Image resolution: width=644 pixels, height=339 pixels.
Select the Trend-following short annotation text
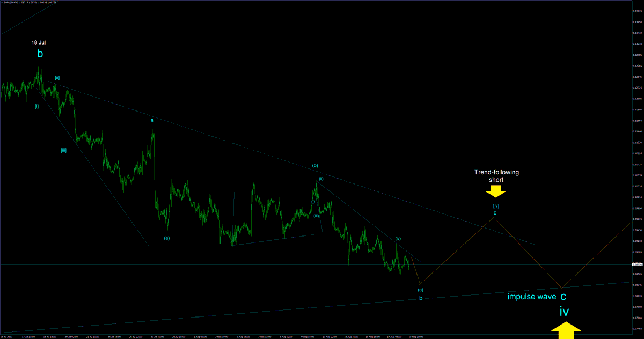click(496, 176)
